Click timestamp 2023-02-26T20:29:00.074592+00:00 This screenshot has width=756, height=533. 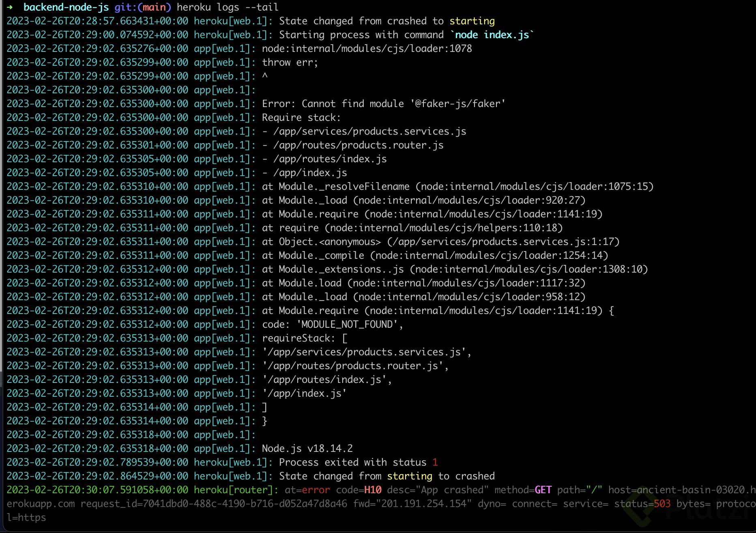pos(97,35)
